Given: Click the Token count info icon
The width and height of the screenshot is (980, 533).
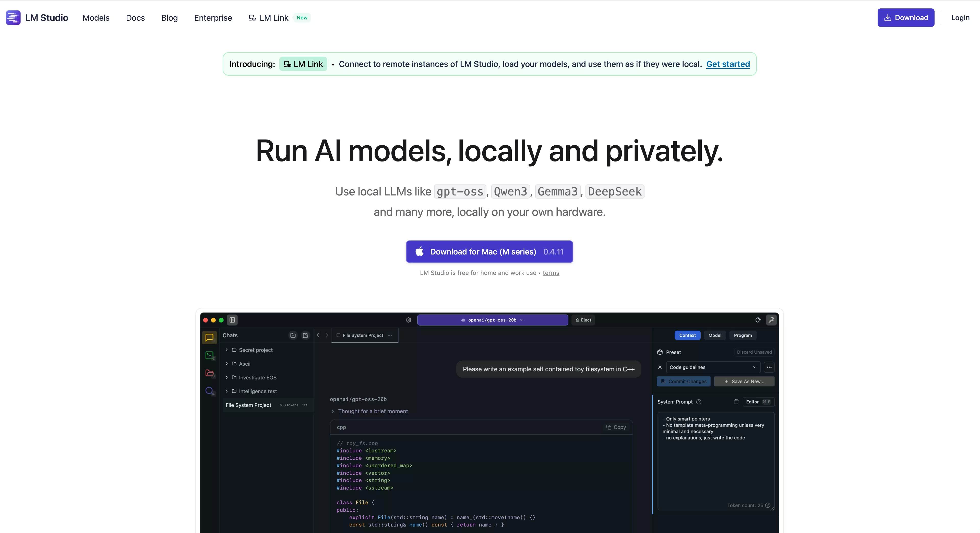Looking at the screenshot, I should pyautogui.click(x=768, y=506).
